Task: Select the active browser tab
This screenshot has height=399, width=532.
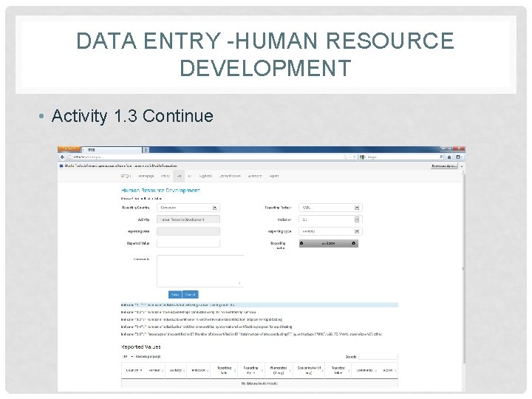Action: [x=112, y=149]
